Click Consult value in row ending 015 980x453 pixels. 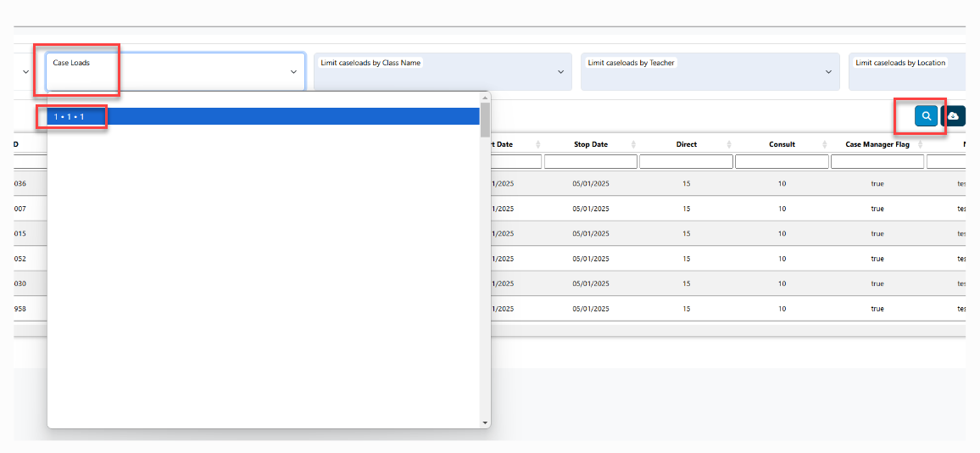[x=782, y=233]
